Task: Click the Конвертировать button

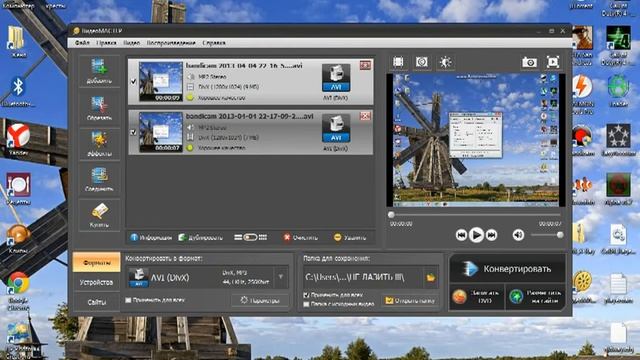Action: 507,269
